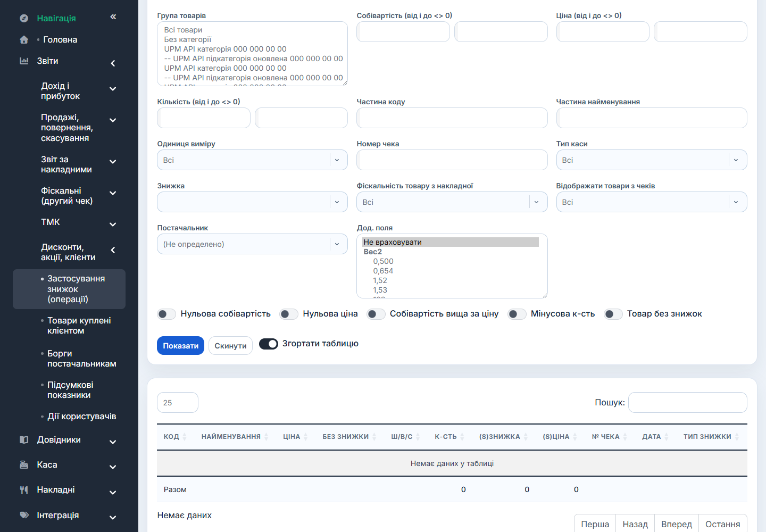Screen dimensions: 766x532
Task: Click the Пошук search input field
Action: click(x=687, y=402)
